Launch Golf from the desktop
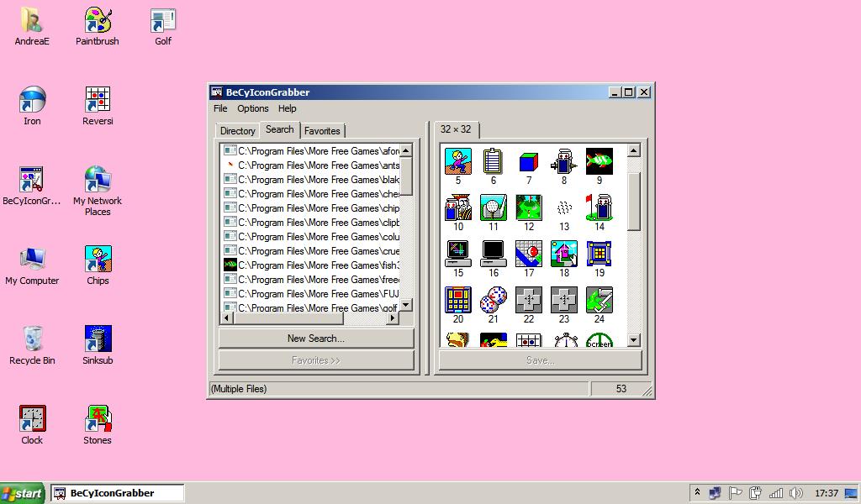This screenshot has height=504, width=861. [161, 23]
